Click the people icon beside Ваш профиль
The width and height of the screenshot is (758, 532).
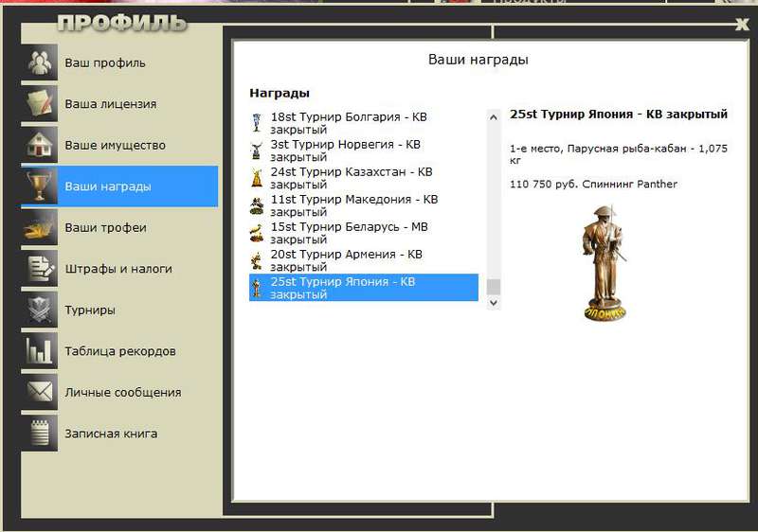tap(39, 62)
